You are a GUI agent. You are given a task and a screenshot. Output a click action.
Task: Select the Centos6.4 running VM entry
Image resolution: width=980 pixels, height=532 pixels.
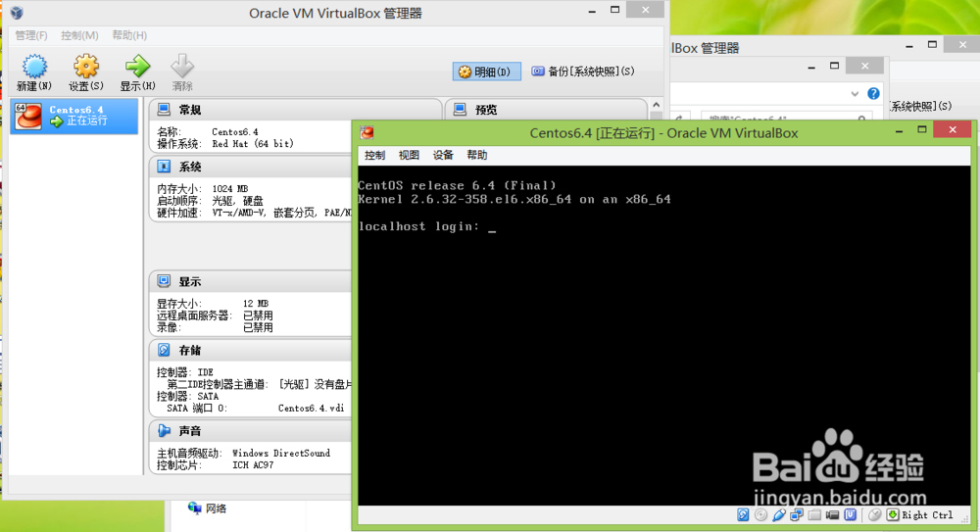pos(74,116)
